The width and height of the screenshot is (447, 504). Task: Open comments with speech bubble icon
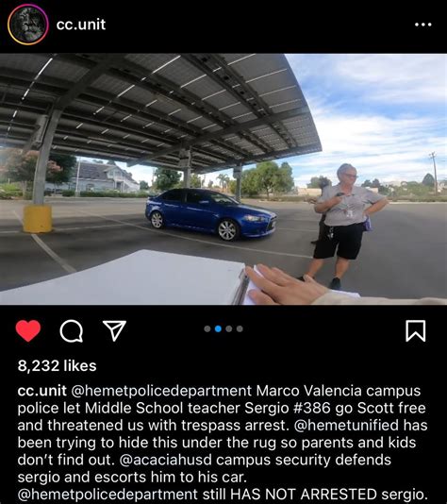pos(72,330)
